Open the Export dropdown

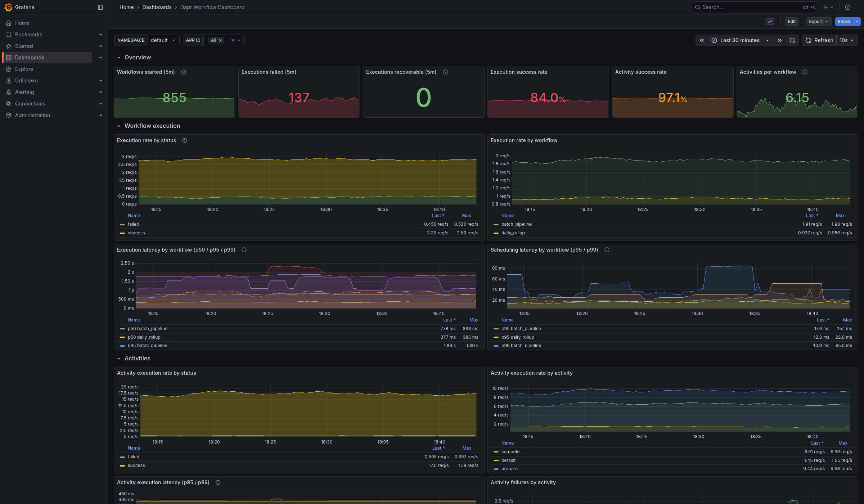818,22
